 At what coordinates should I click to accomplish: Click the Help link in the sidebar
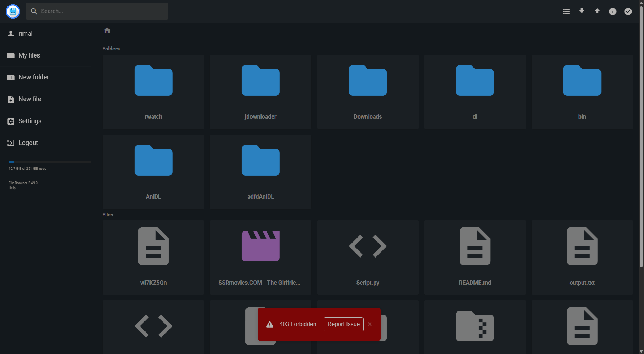coord(12,188)
